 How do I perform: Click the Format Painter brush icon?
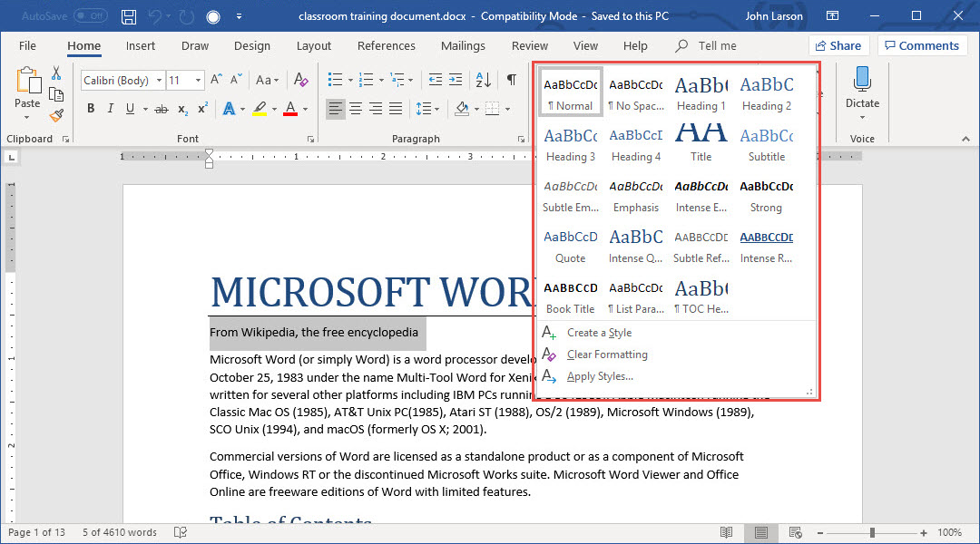click(x=56, y=115)
